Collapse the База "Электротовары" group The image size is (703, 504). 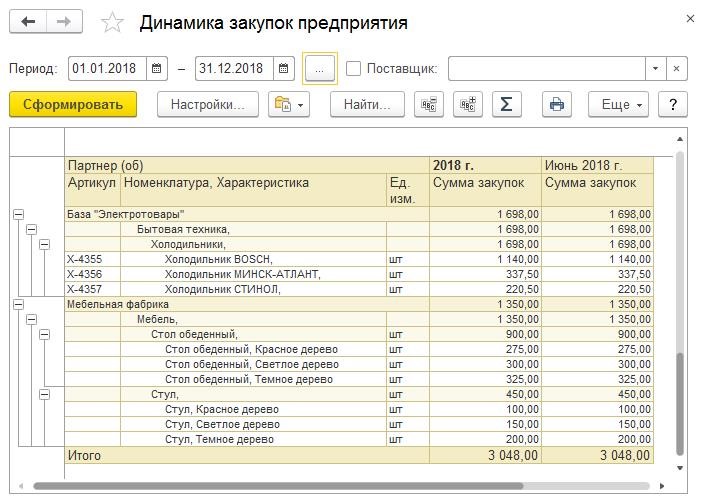tap(18, 214)
